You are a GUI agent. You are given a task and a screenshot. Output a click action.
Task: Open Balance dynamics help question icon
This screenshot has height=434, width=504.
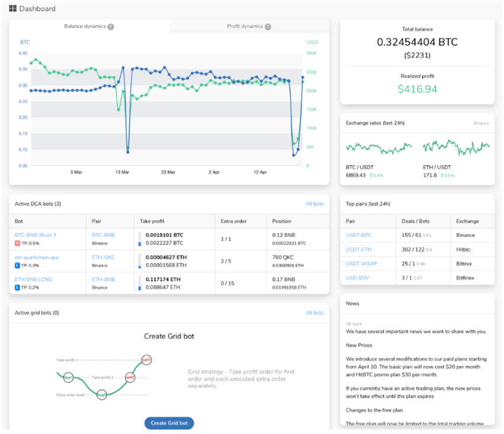111,27
